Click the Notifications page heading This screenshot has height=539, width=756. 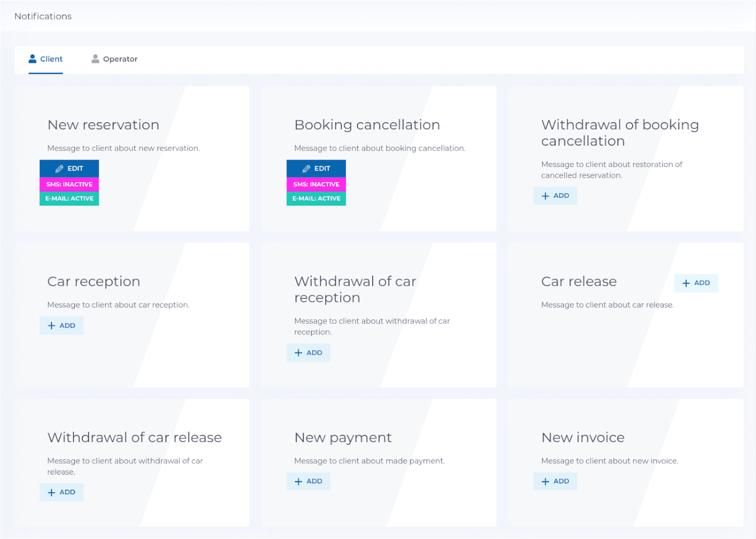[43, 16]
